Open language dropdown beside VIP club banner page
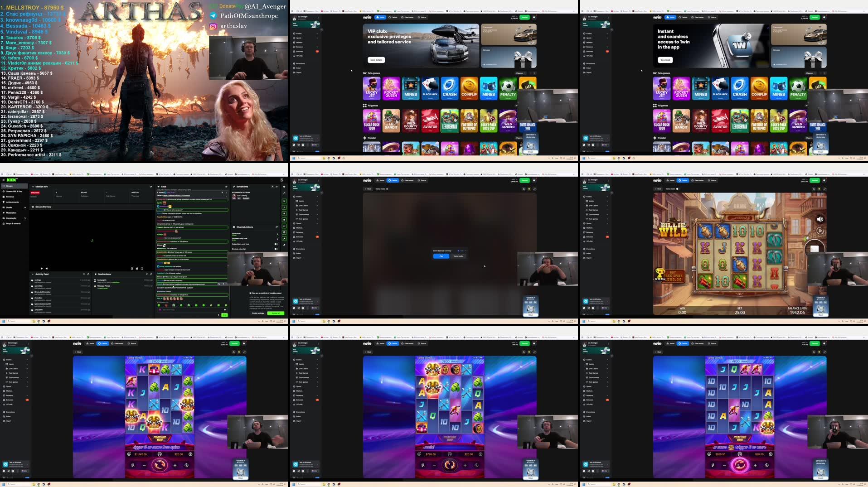Screen dimensions: 868x487 (x=315, y=145)
